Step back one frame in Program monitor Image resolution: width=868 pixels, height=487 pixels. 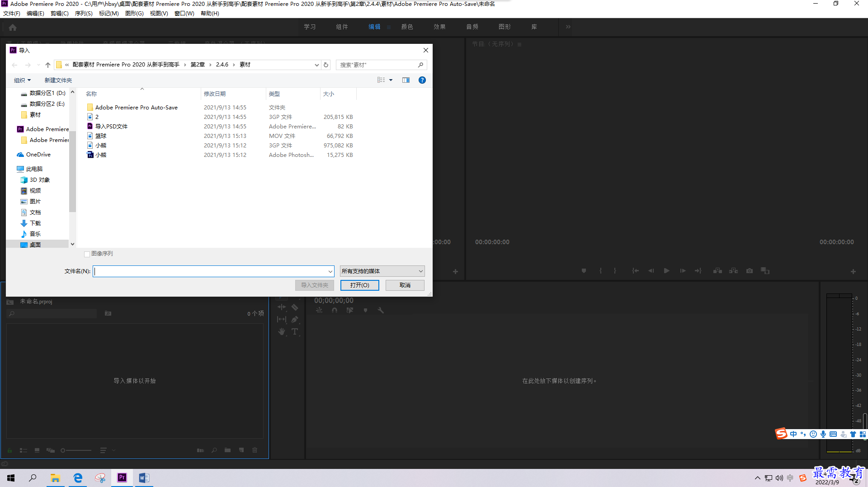[651, 271]
